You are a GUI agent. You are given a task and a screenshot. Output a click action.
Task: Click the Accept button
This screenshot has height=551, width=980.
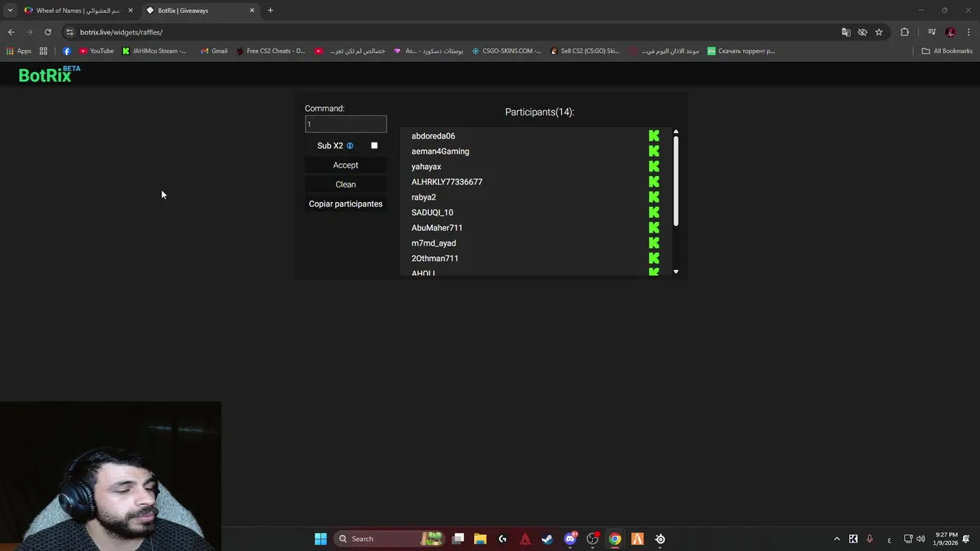click(345, 165)
